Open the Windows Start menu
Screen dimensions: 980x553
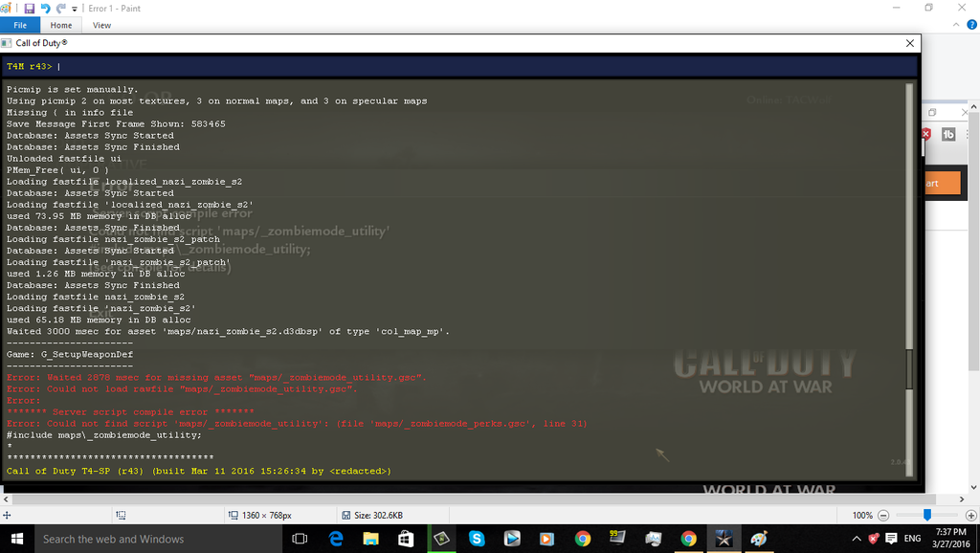coord(17,539)
